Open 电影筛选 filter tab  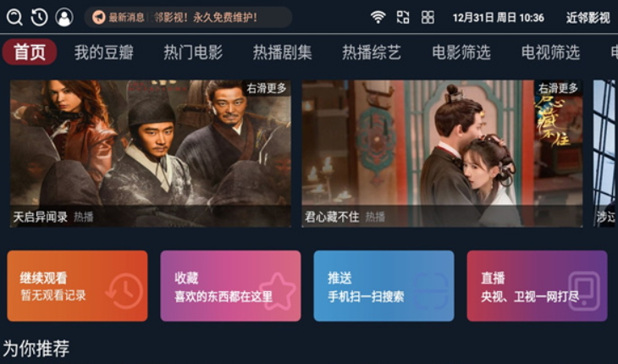(x=461, y=52)
